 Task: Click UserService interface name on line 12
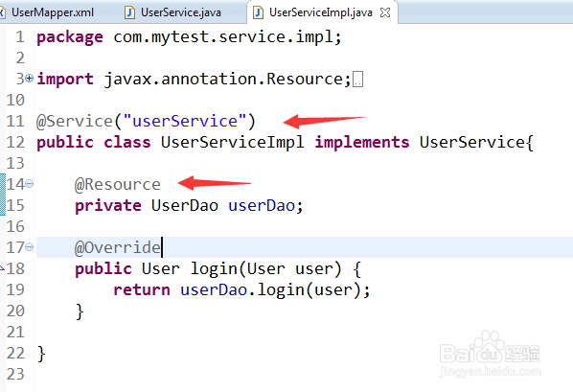[472, 142]
